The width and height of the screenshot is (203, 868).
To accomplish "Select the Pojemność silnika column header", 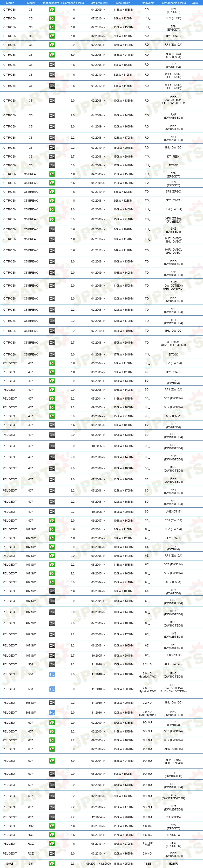I will click(x=72, y=3).
